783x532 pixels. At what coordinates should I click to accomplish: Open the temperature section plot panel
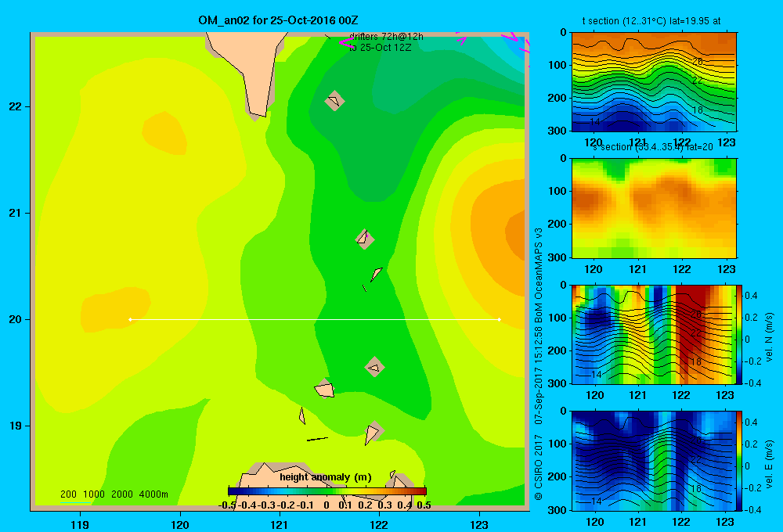click(654, 82)
